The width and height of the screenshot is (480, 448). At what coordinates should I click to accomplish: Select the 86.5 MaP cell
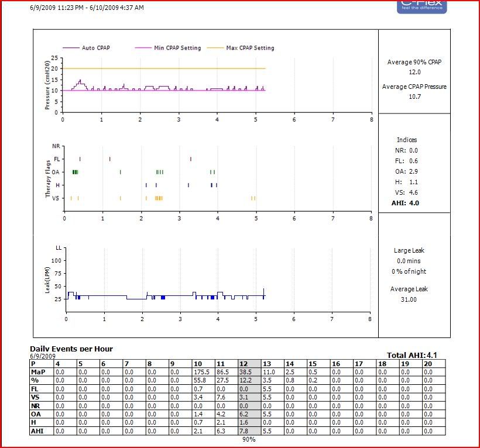[227, 372]
